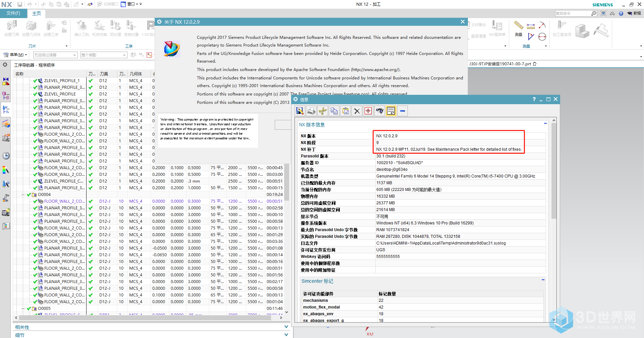Minimize ribbon with the up chevron

pos(612,13)
